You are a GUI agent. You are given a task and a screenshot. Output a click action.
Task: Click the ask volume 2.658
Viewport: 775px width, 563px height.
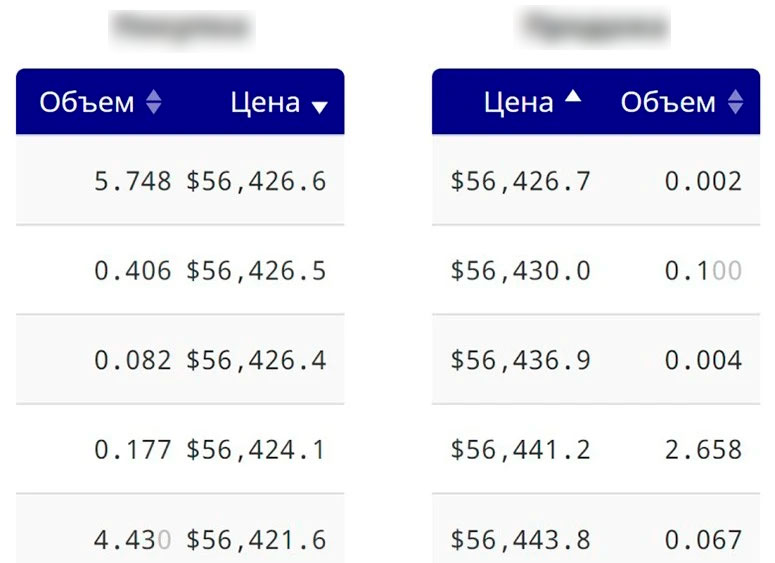(x=703, y=450)
